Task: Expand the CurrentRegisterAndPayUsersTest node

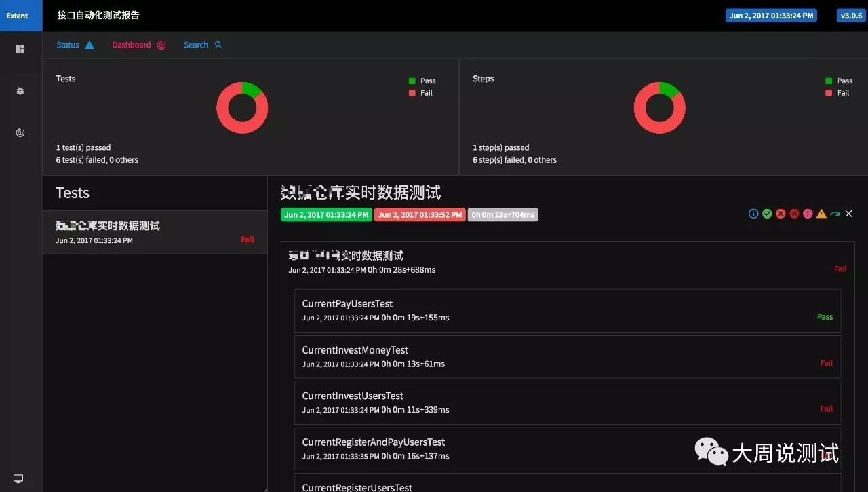Action: point(568,449)
